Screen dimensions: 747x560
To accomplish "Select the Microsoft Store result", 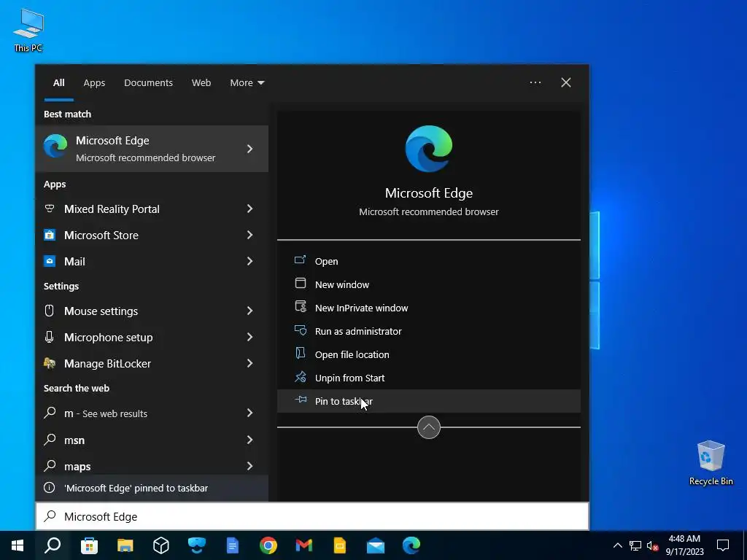I will click(152, 235).
